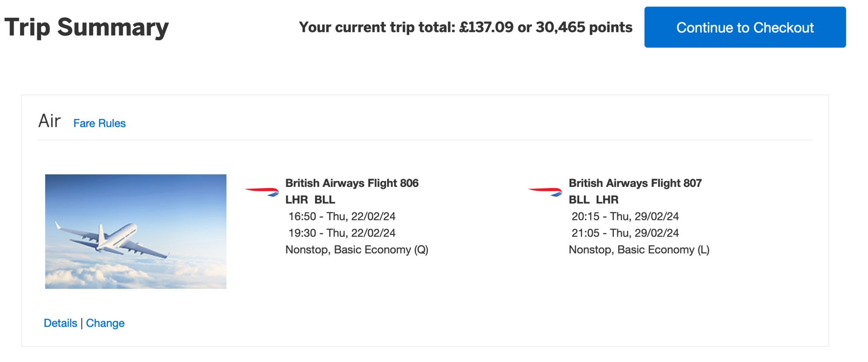The image size is (868, 362).
Task: Open the Fare Rules link
Action: pyautogui.click(x=99, y=123)
